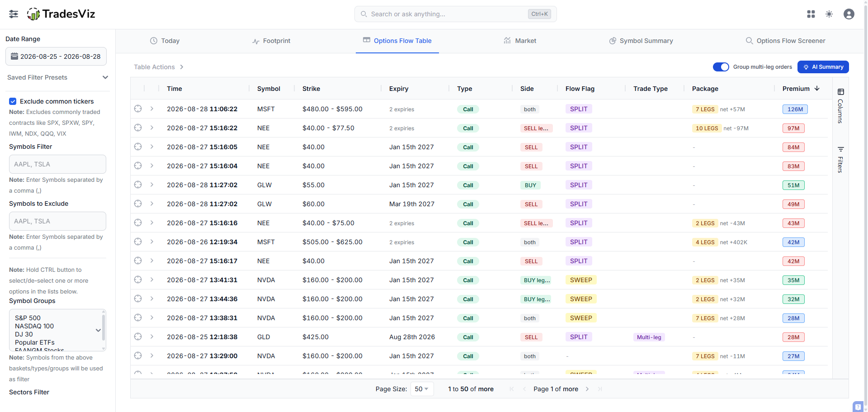The image size is (868, 412).
Task: Select Popular ETFs in Symbol Groups
Action: pos(35,342)
